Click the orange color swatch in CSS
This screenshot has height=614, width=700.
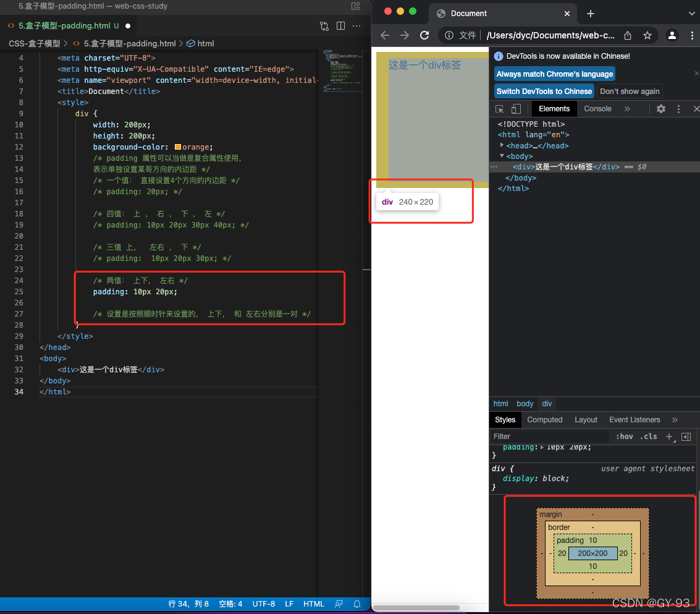[178, 147]
